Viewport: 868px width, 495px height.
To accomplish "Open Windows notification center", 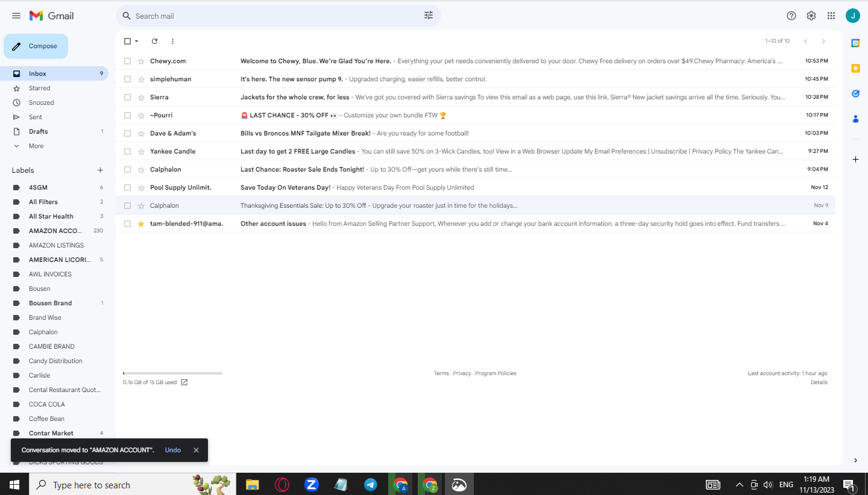I will pos(849,485).
